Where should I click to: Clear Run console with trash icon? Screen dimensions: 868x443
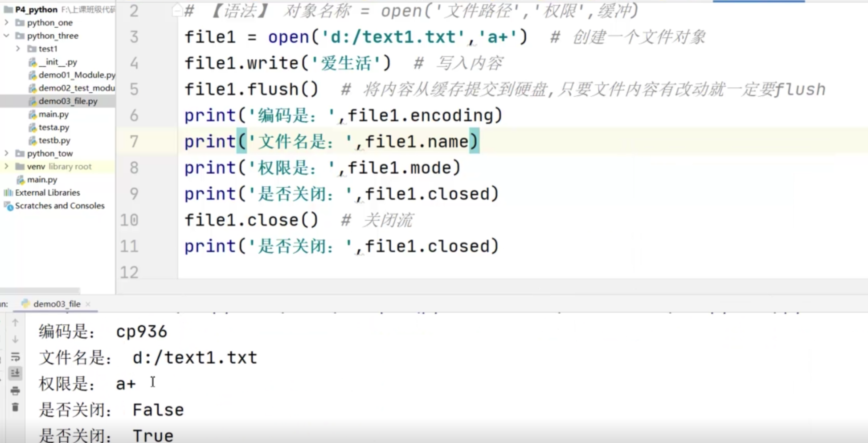point(15,407)
